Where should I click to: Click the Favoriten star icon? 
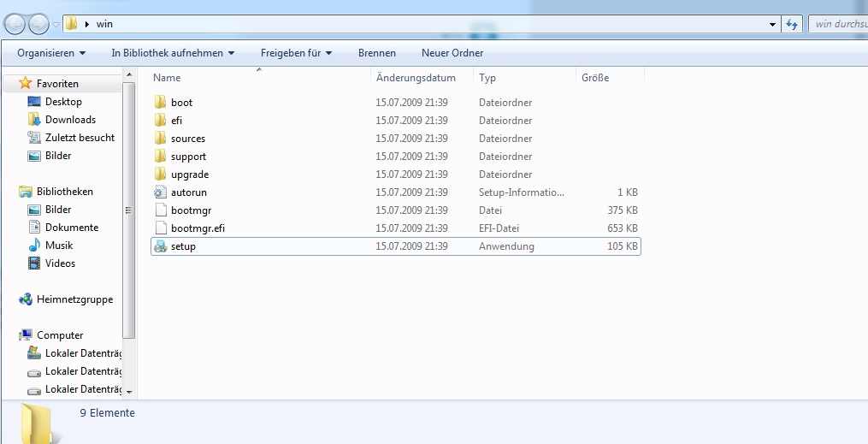click(26, 84)
